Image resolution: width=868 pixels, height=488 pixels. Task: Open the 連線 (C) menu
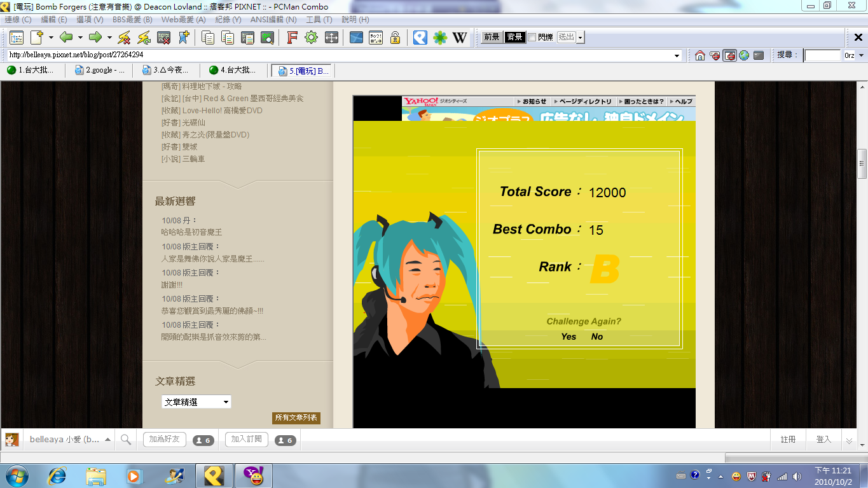(x=18, y=20)
